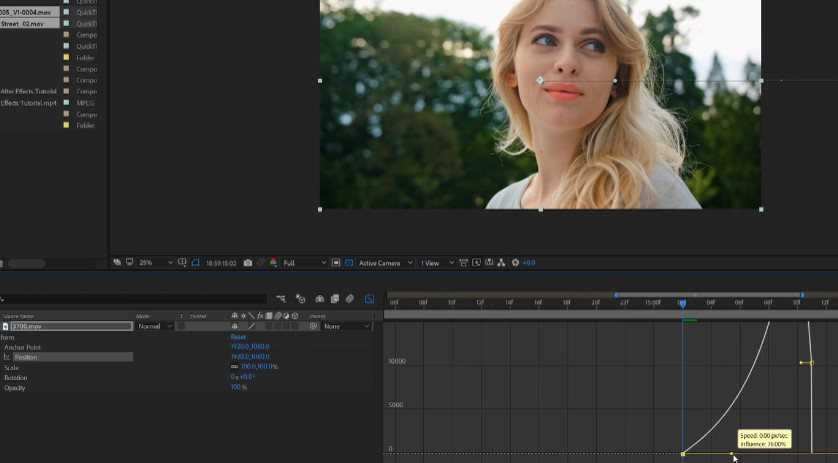The image size is (838, 463).
Task: Click the Position stopwatch icon
Action: point(6,357)
